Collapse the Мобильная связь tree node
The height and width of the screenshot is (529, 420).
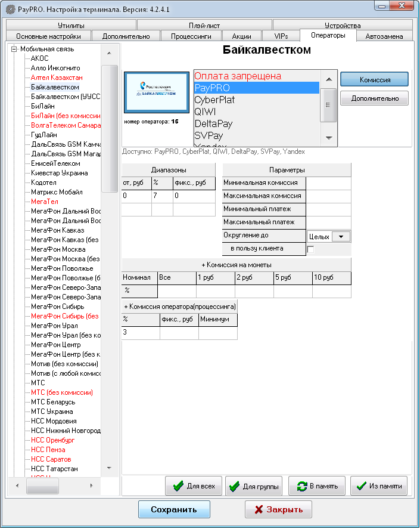point(14,49)
